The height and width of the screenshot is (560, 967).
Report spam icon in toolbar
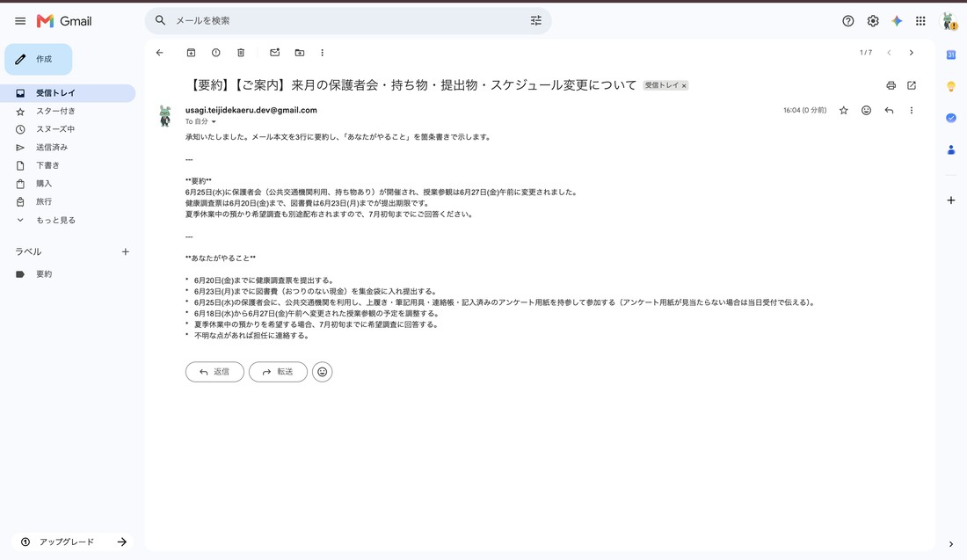(x=216, y=53)
